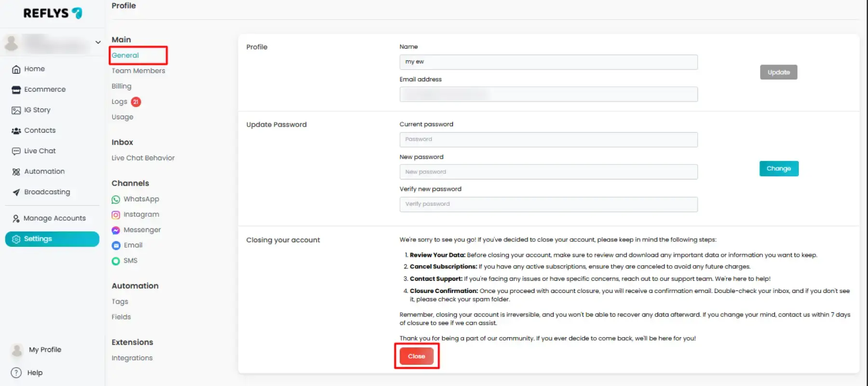
Task: Click the Update profile button
Action: (x=778, y=72)
